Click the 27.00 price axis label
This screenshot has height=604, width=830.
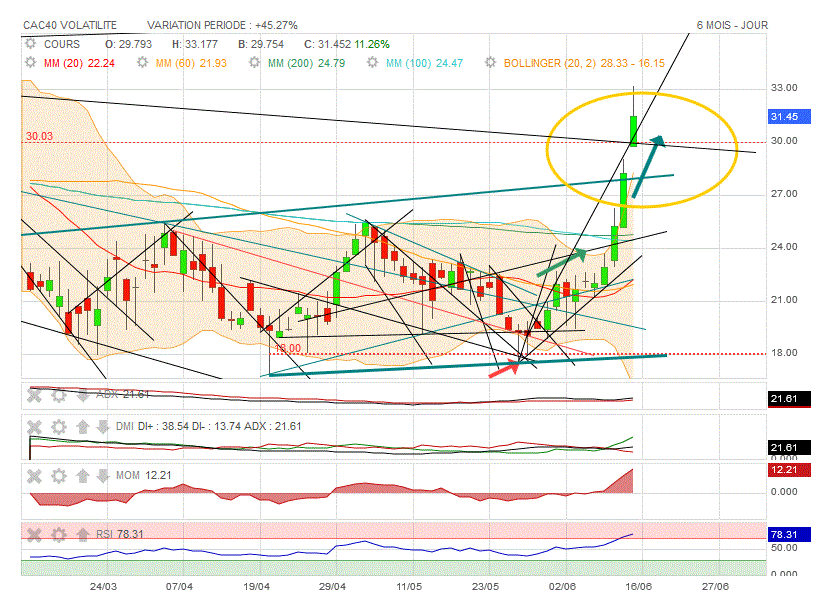pos(784,194)
